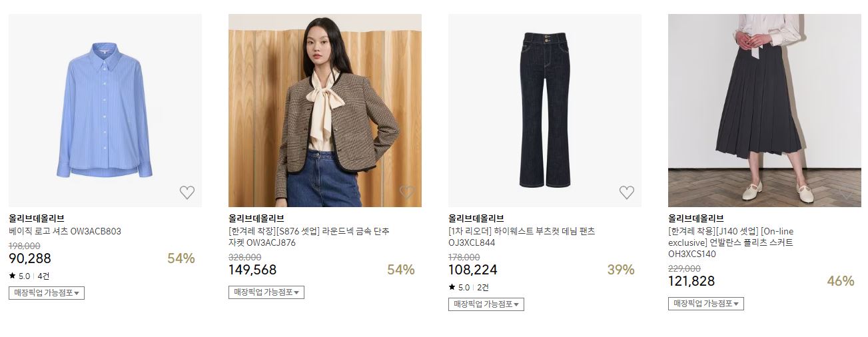Expand store pickup list for denim pants
Viewport: 868px width, 337px height.
(486, 304)
